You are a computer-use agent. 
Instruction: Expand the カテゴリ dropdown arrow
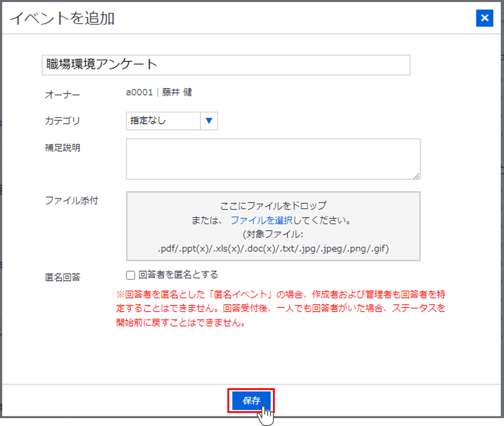click(x=209, y=121)
